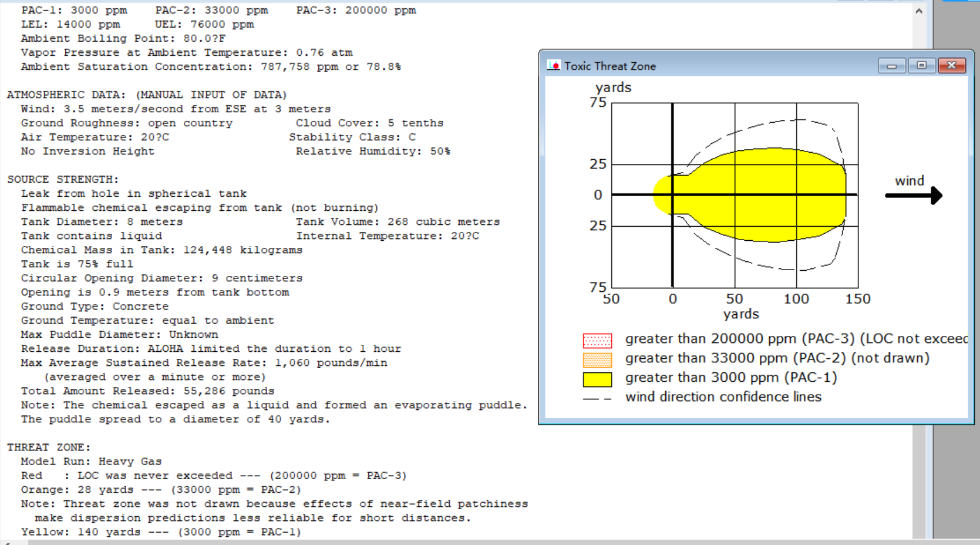The width and height of the screenshot is (980, 545).
Task: Click the THREAT ZONE heading
Action: click(x=49, y=447)
